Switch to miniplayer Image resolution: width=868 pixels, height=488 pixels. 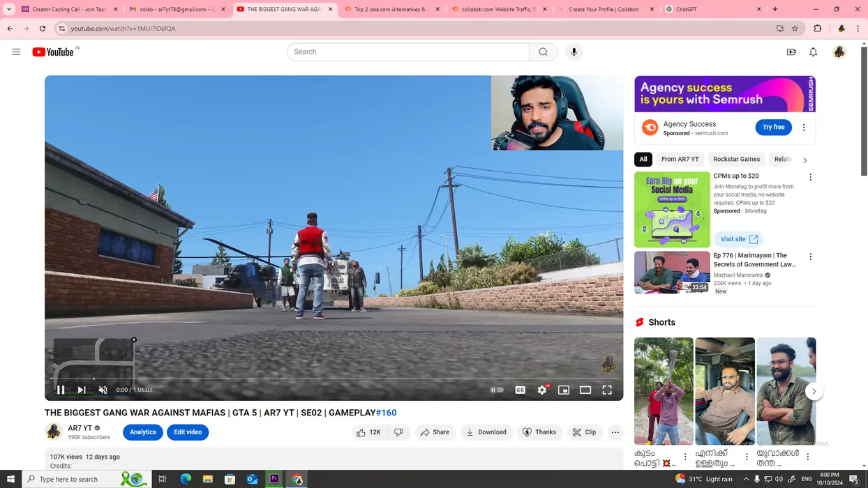click(564, 390)
